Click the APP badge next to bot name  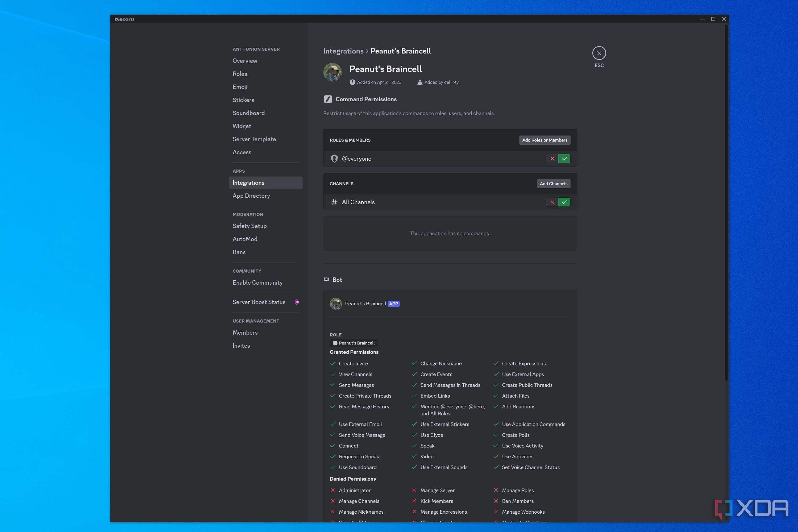(x=393, y=304)
